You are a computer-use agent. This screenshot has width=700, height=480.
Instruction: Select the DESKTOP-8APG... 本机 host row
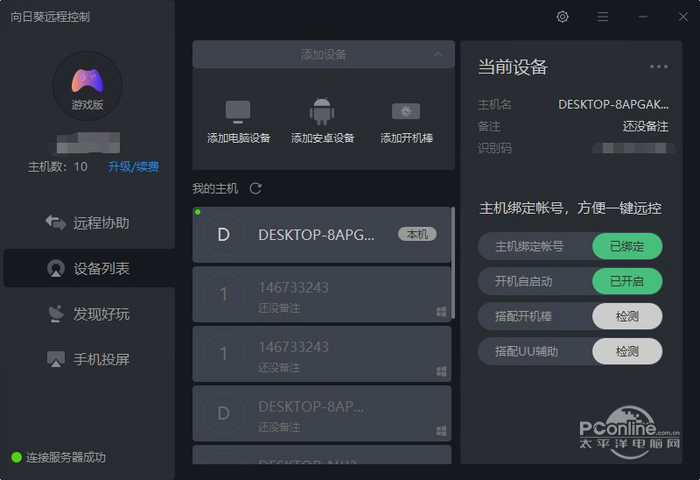[321, 234]
